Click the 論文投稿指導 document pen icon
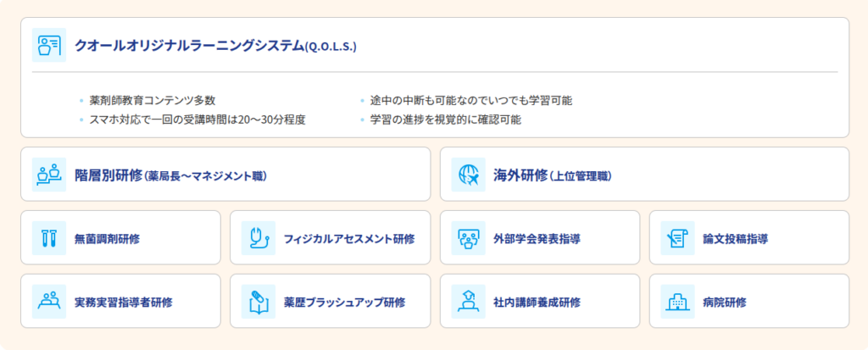868x350 pixels. pos(677,238)
